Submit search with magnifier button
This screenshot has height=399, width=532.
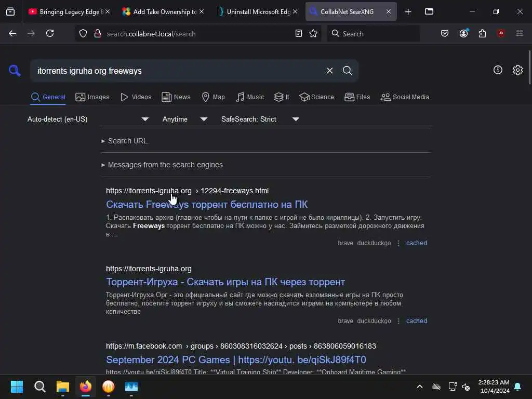pyautogui.click(x=348, y=71)
